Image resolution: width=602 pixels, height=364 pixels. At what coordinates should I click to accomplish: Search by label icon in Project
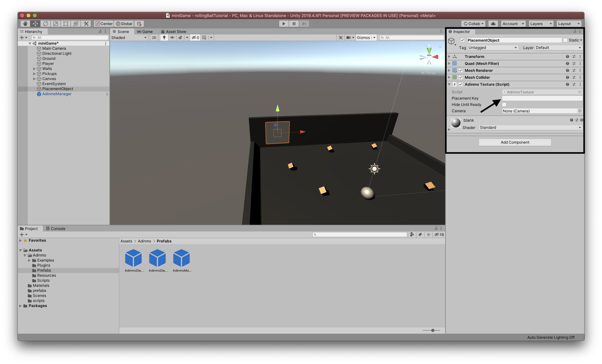click(420, 234)
